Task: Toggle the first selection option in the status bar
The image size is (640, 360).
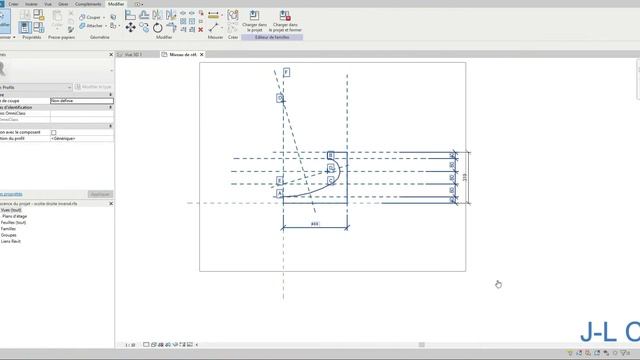Action: point(570,353)
